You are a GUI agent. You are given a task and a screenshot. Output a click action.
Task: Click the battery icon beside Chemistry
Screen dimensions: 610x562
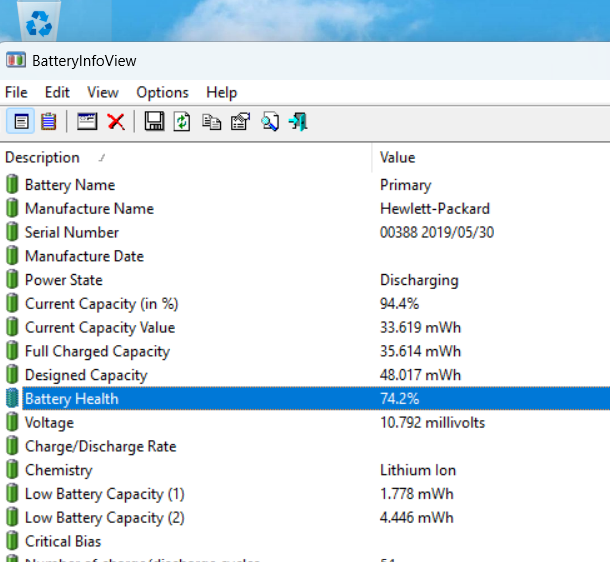point(12,469)
